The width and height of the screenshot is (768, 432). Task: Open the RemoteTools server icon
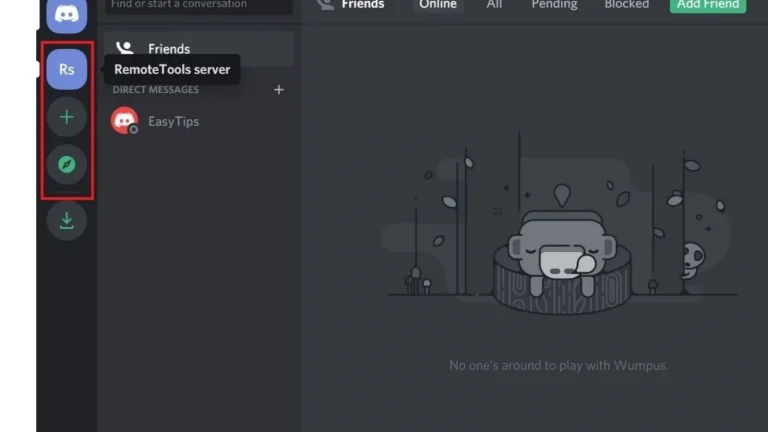coord(67,69)
